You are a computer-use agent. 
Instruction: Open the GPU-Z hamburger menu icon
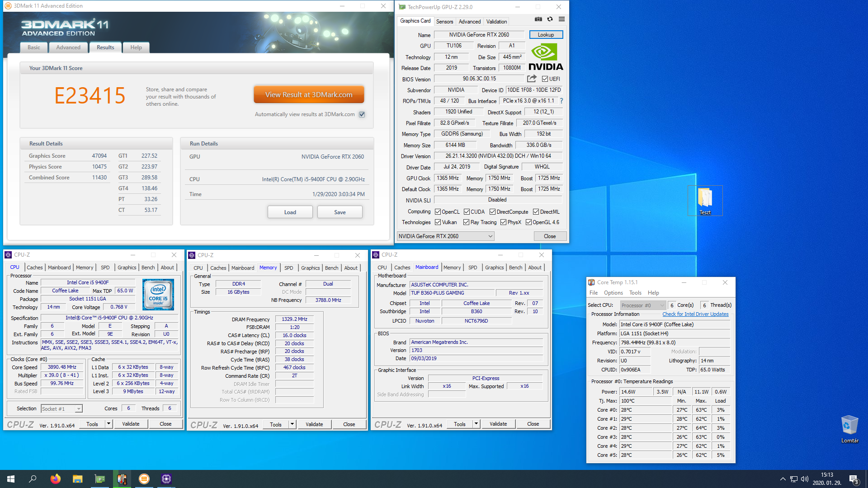pyautogui.click(x=561, y=19)
